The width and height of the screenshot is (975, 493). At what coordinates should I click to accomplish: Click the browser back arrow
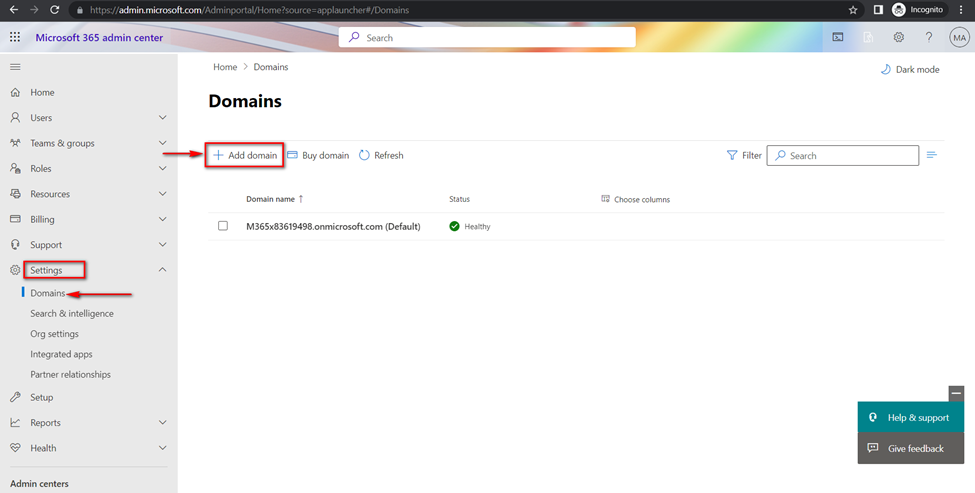pos(14,10)
